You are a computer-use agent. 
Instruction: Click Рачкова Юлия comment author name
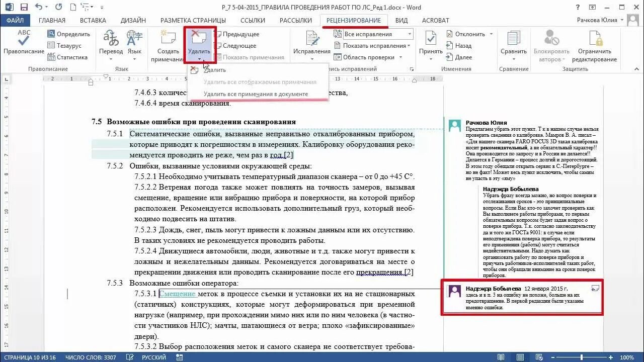[486, 123]
